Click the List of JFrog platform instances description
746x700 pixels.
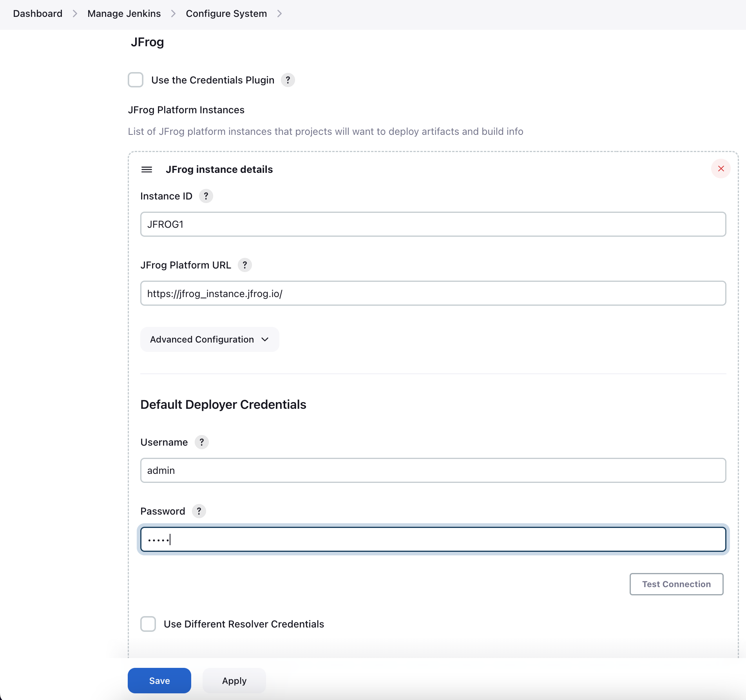[x=326, y=131]
